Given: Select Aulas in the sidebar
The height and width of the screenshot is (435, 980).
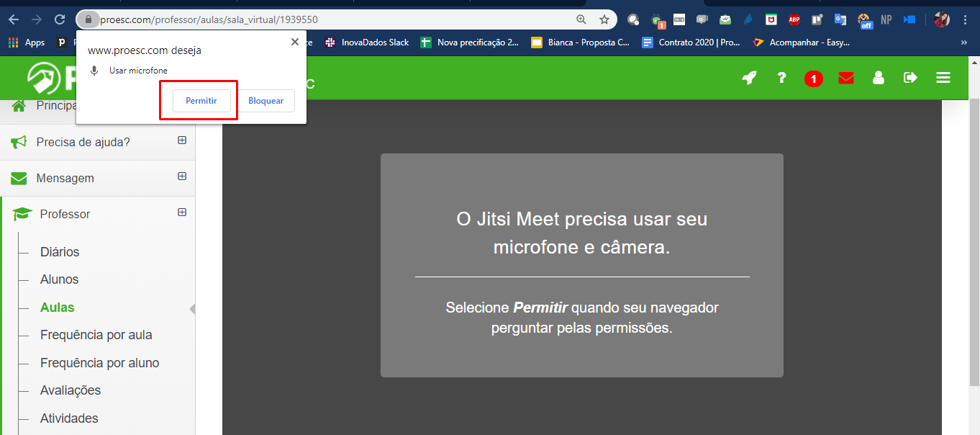Looking at the screenshot, I should tap(58, 308).
